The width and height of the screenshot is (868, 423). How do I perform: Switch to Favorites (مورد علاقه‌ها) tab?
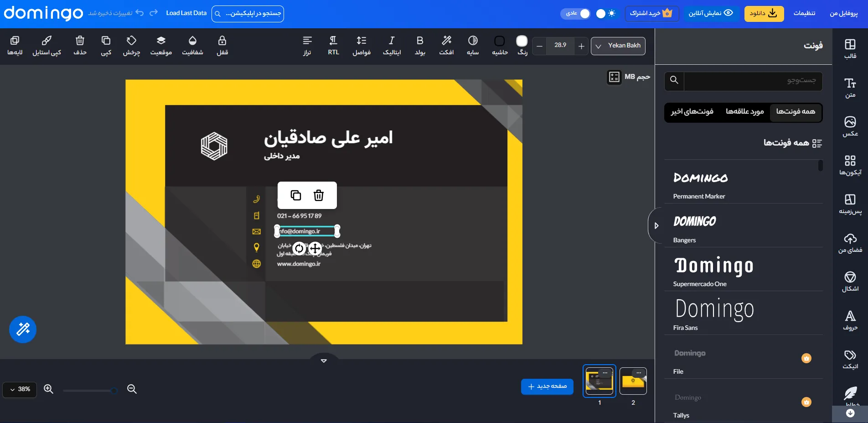point(744,112)
